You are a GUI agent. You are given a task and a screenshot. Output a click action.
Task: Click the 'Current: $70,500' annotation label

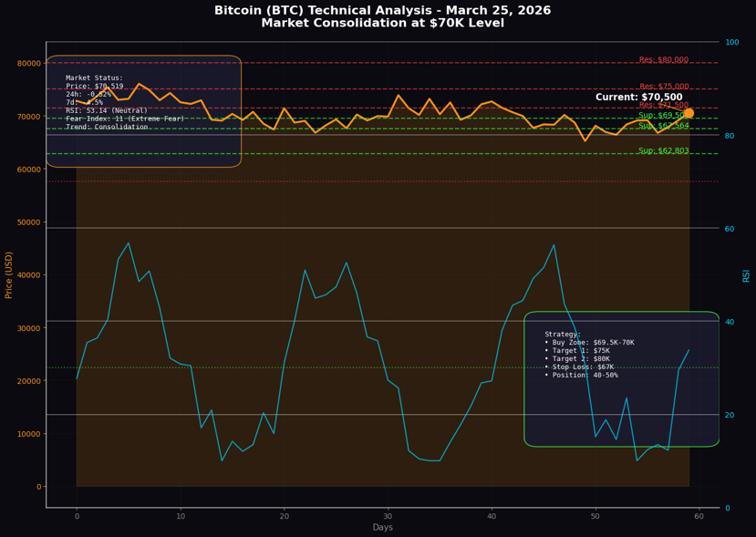coord(639,97)
